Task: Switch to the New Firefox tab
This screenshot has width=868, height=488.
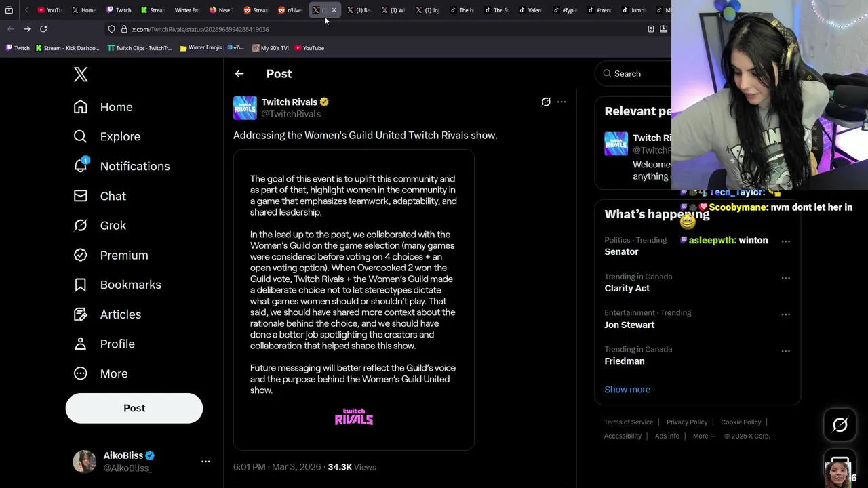Action: [x=220, y=10]
